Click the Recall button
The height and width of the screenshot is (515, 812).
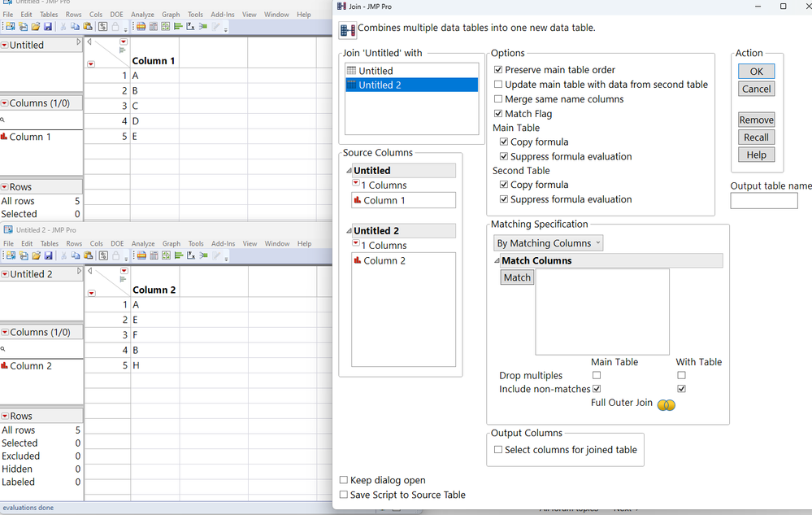[756, 137]
